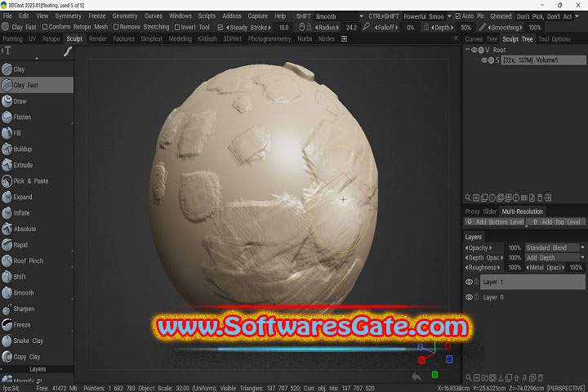Select the Copy Clay brush tool
Image resolution: width=588 pixels, height=392 pixels.
pos(37,357)
